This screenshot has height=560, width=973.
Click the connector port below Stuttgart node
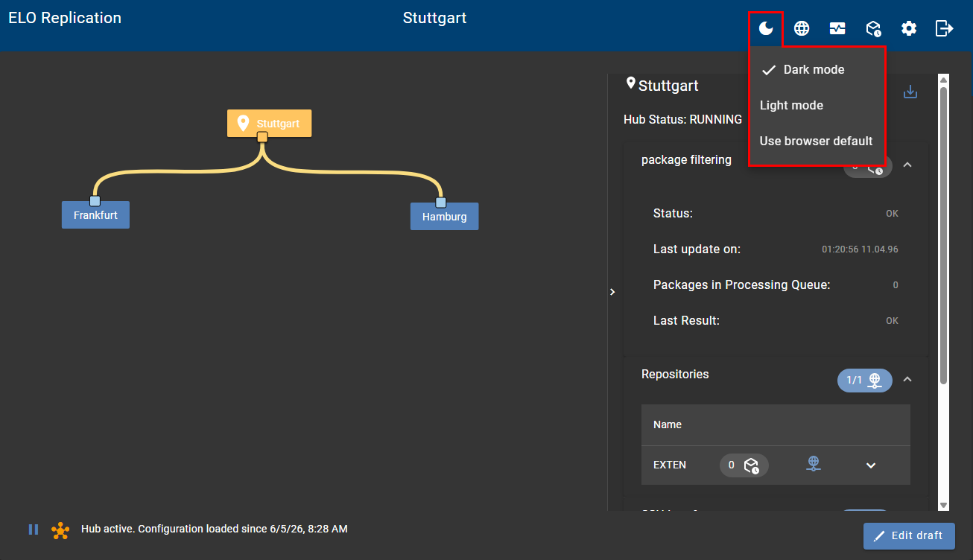[262, 137]
